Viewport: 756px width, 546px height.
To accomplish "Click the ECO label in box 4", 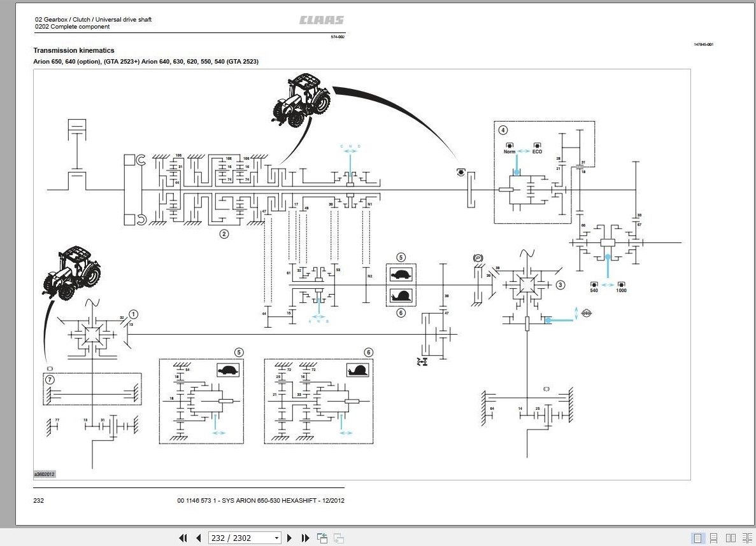I will 537,151.
